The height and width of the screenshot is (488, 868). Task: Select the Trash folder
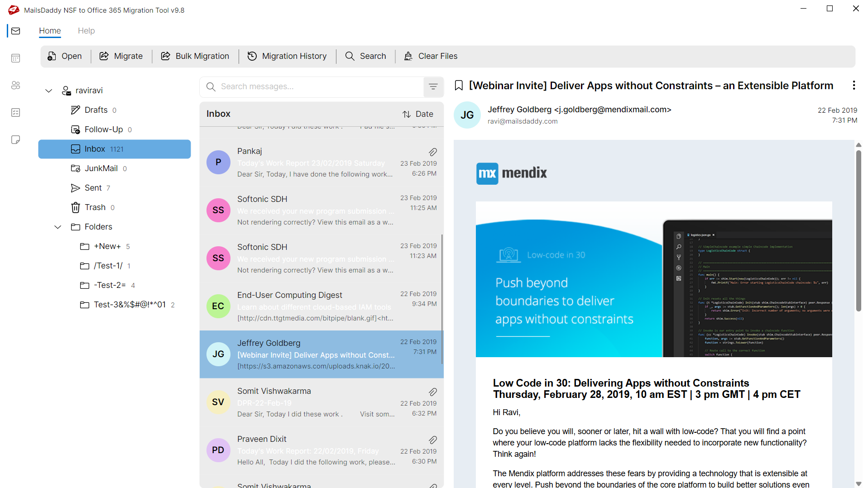point(115,207)
